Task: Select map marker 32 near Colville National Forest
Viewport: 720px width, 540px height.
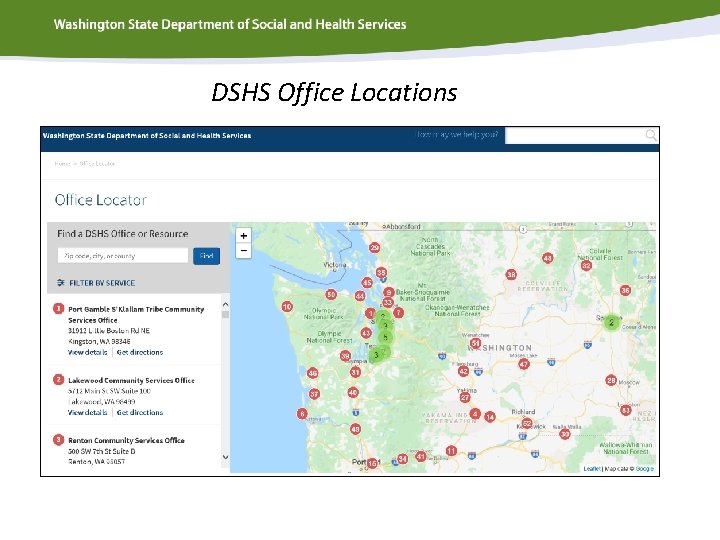Action: (x=586, y=265)
